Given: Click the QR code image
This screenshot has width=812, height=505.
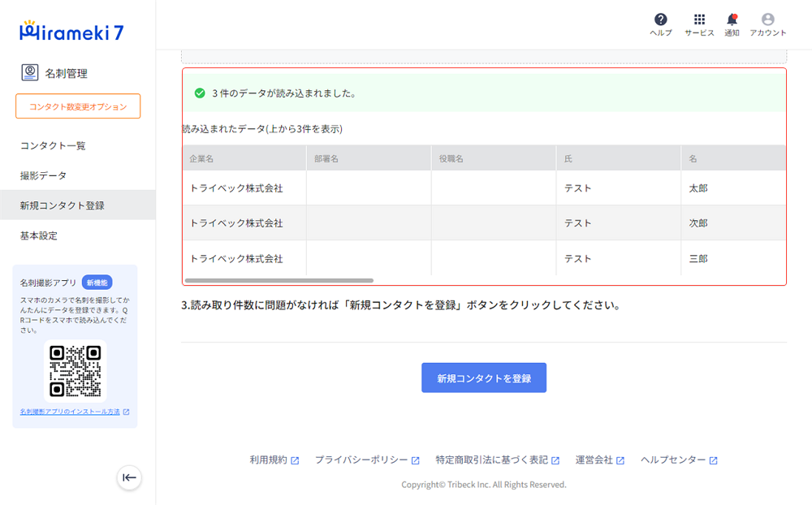Looking at the screenshot, I should [75, 371].
